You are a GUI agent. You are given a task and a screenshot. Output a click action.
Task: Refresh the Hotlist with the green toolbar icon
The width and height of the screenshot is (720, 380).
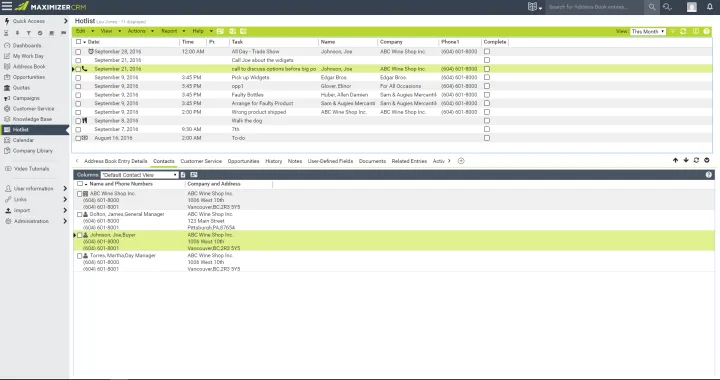tap(683, 31)
